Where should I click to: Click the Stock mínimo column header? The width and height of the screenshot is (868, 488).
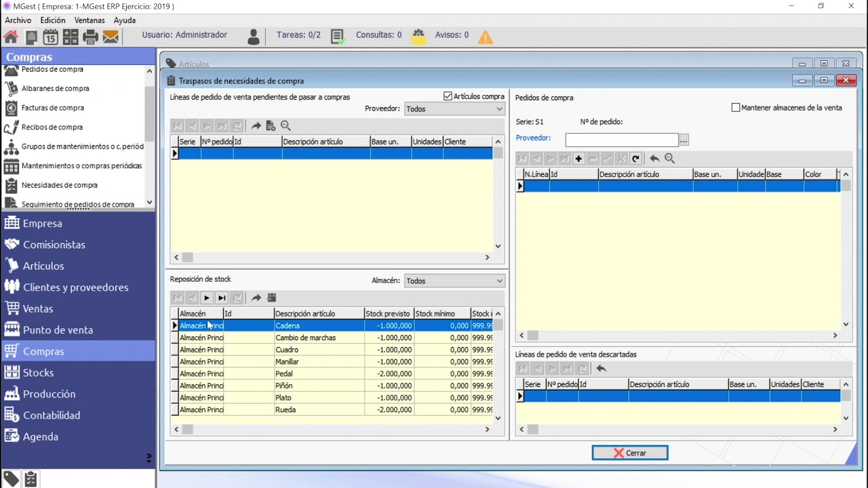[442, 314]
